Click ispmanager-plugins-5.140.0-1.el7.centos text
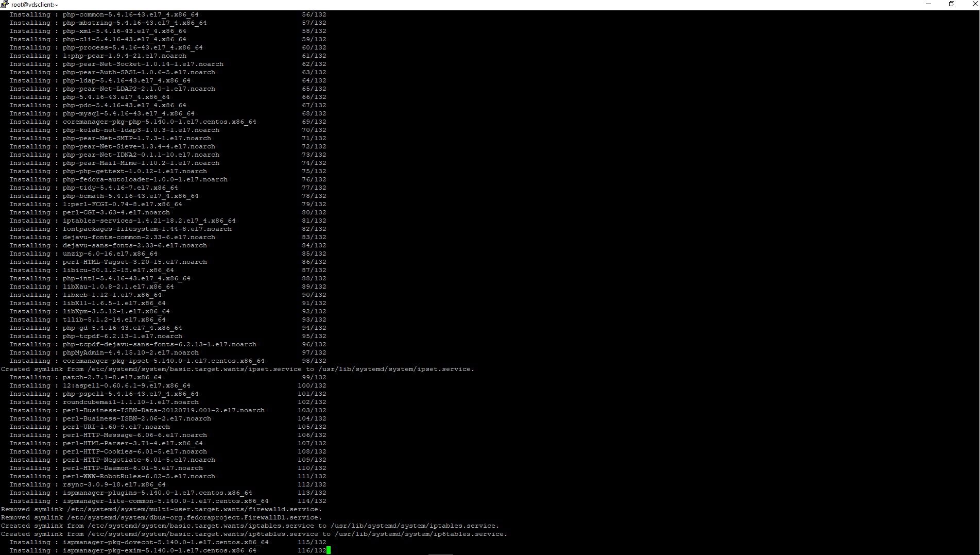This screenshot has height=555, width=980. (158, 493)
